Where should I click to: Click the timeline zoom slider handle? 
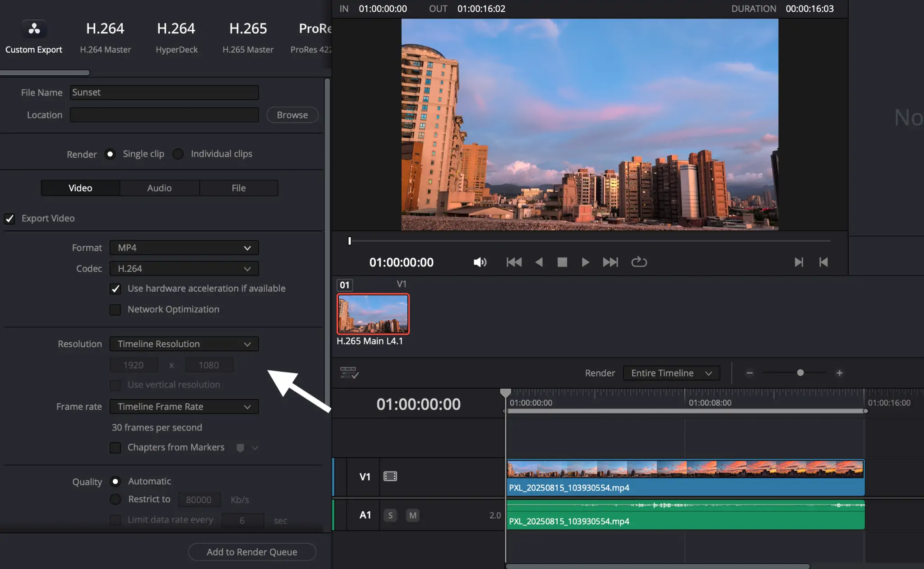[800, 373]
